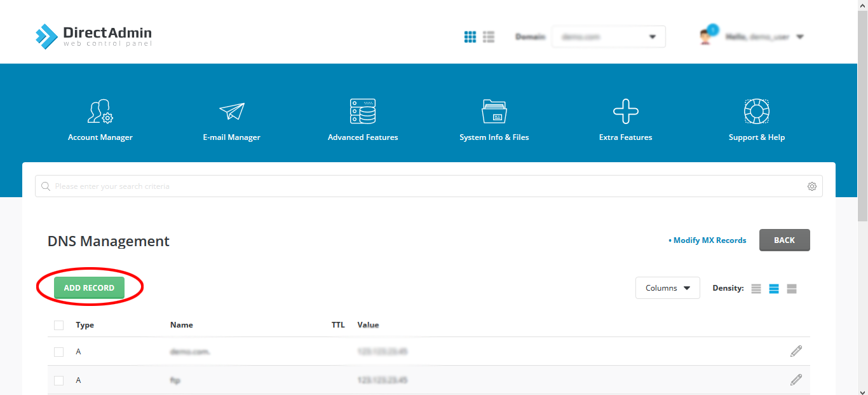Click the DirectAdmin logo

[x=93, y=36]
